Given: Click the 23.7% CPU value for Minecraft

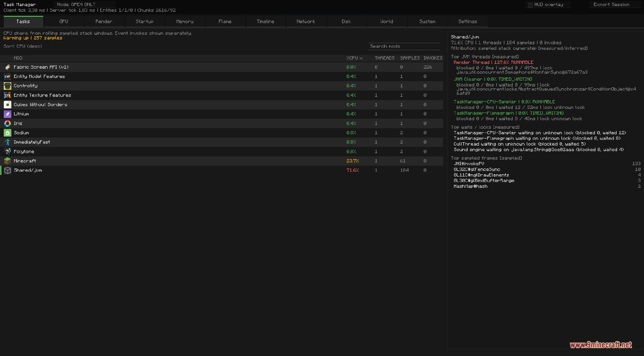Looking at the screenshot, I should click(353, 161).
